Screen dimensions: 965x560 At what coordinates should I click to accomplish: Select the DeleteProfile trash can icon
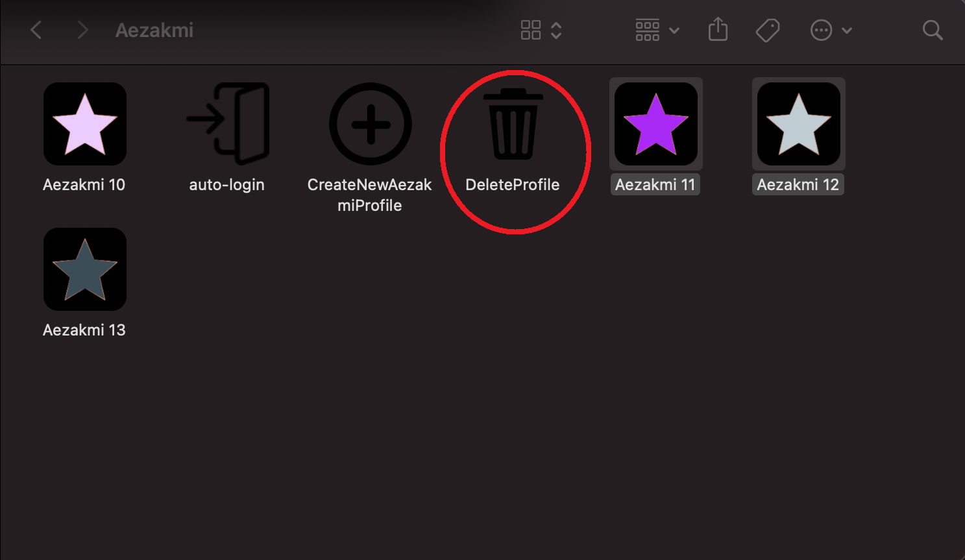[x=513, y=124]
